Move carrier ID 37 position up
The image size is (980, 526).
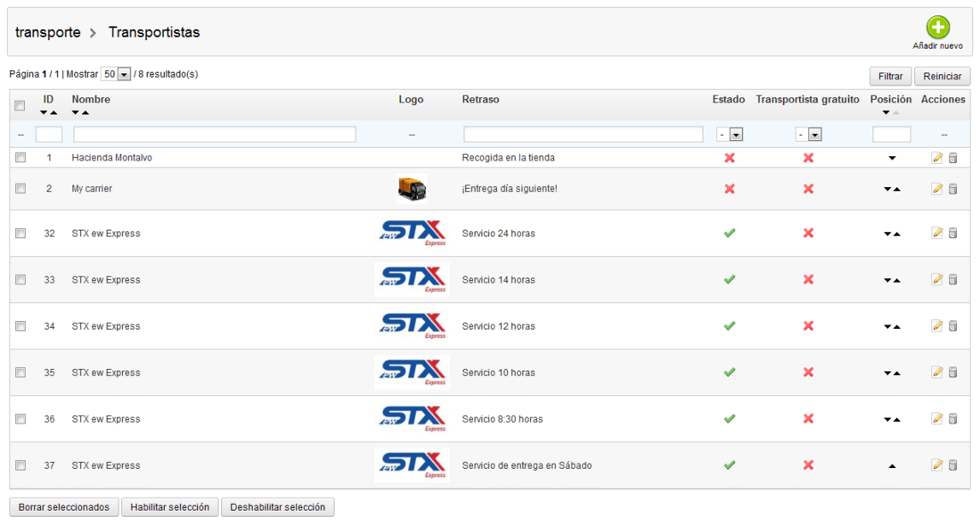click(892, 466)
